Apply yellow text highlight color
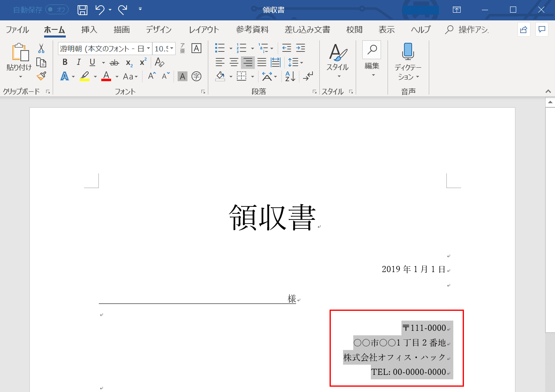555x392 pixels. 85,76
